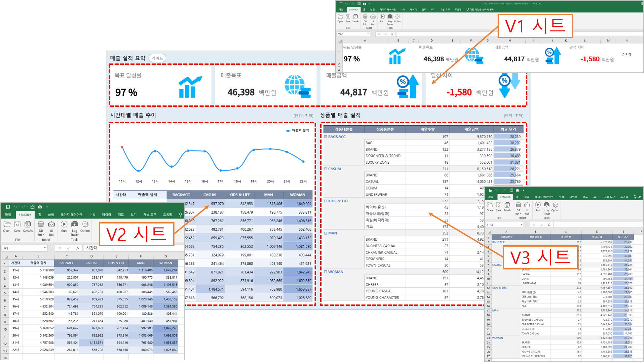The image size is (644, 362).
Task: Expand the name box dropdown showing Q60
Action: 368,34
